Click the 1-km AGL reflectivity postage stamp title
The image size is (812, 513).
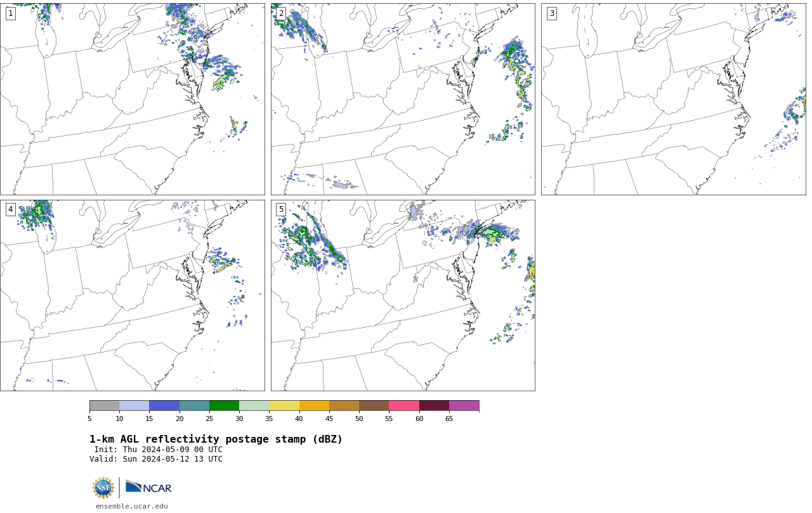click(216, 439)
